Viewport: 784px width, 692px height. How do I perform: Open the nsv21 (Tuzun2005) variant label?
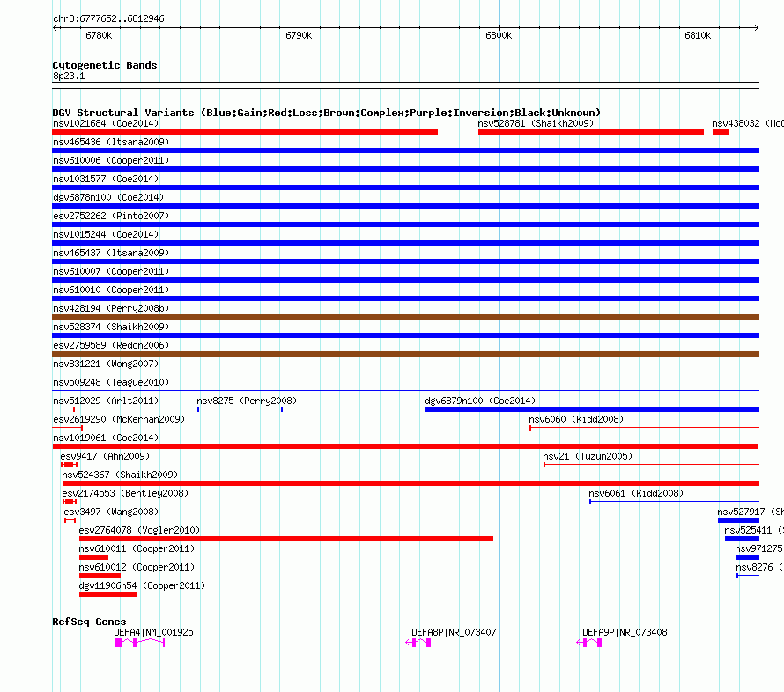(x=587, y=456)
